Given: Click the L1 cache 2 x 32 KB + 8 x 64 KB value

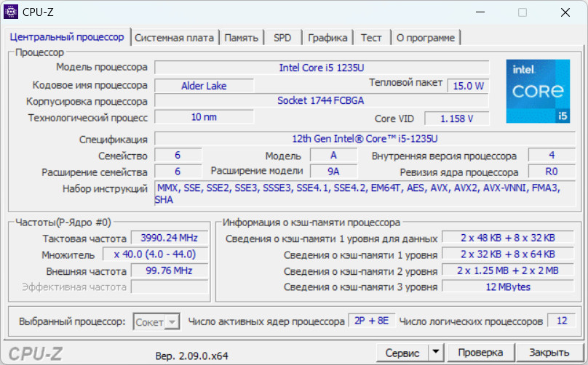Looking at the screenshot, I should 508,254.
